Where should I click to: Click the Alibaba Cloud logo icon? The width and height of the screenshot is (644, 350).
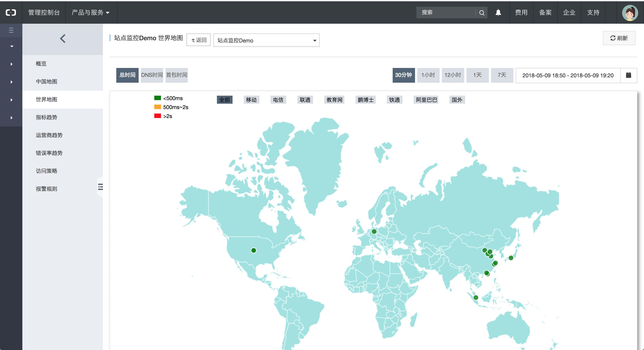[11, 13]
